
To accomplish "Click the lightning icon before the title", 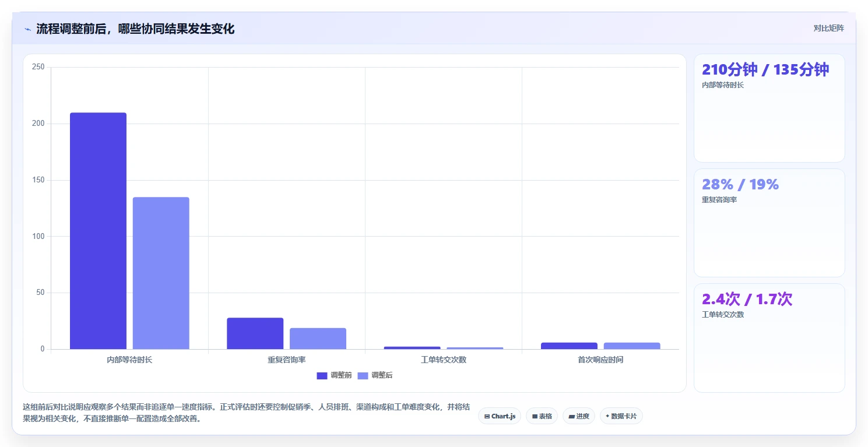I will coord(27,29).
